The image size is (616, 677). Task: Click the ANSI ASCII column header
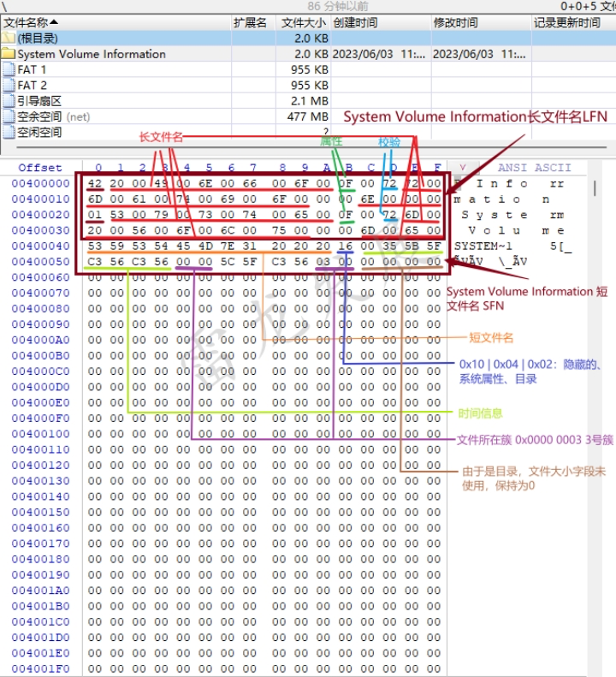(534, 168)
